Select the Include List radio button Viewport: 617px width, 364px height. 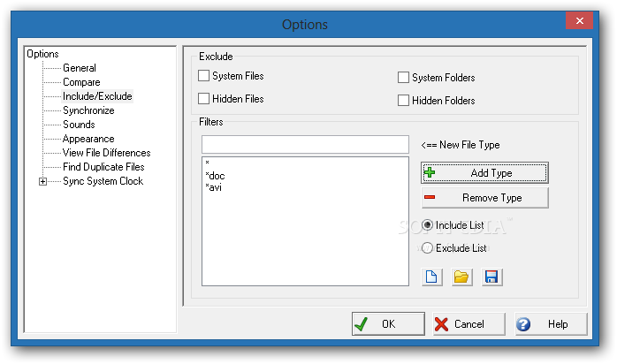427,224
